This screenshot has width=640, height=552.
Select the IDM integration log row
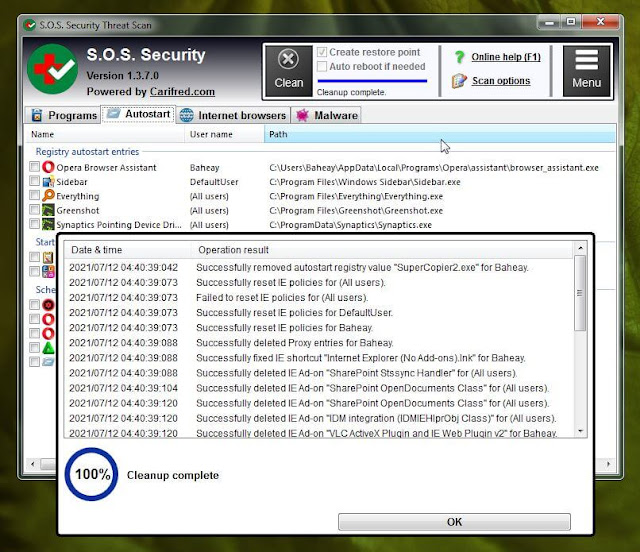click(x=319, y=418)
